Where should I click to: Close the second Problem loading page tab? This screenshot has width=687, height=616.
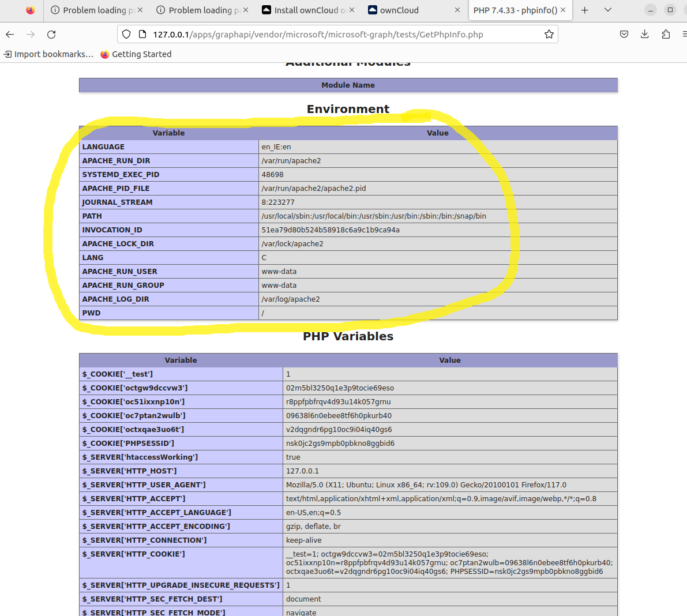point(246,10)
